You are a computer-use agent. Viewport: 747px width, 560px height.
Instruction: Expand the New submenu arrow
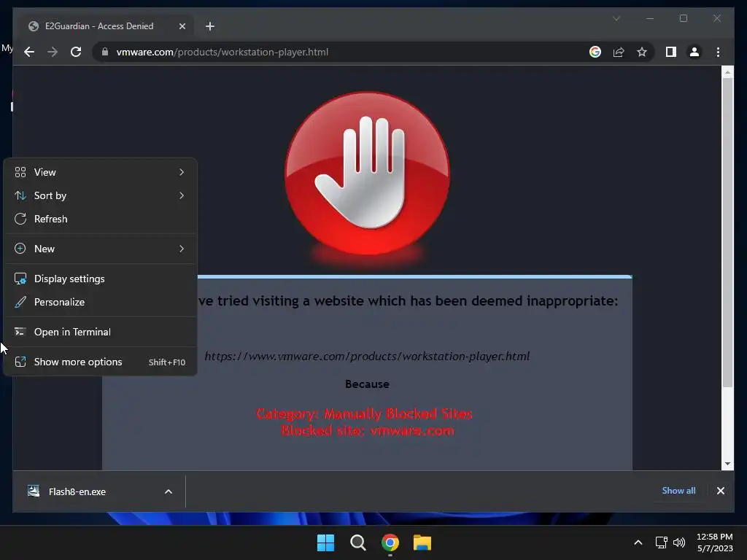point(182,249)
